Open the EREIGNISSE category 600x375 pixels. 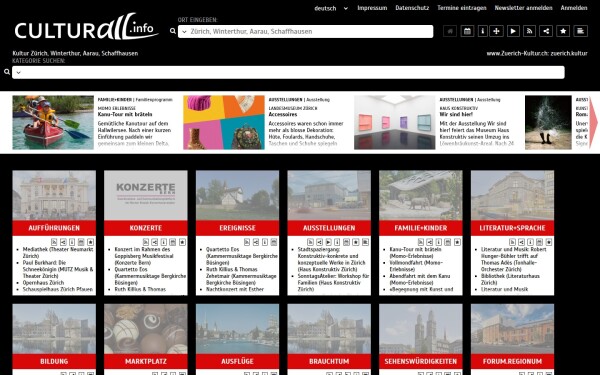pos(237,228)
